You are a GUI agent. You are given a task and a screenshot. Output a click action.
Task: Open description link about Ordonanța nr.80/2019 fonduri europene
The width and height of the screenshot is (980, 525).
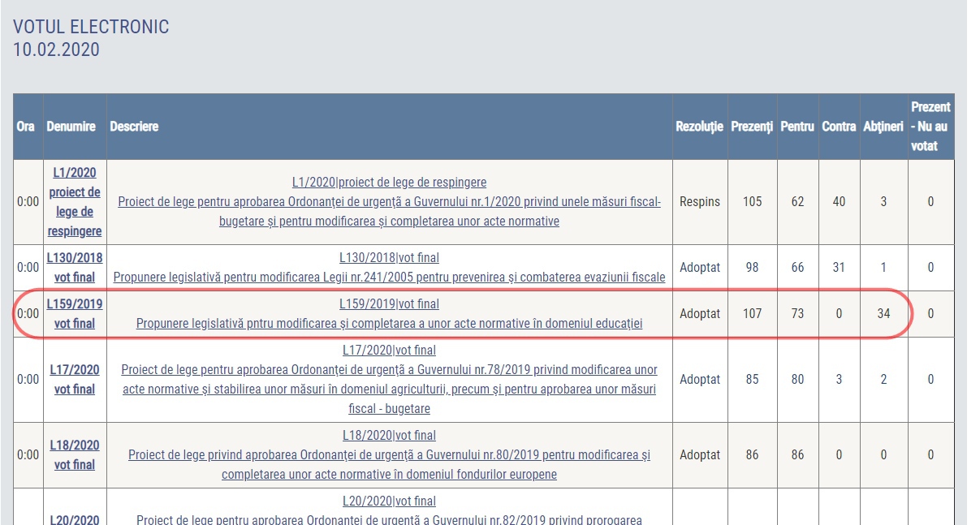click(389, 464)
